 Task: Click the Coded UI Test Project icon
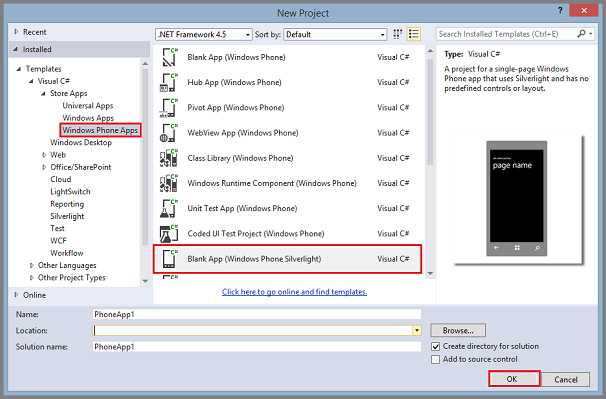[x=169, y=234]
